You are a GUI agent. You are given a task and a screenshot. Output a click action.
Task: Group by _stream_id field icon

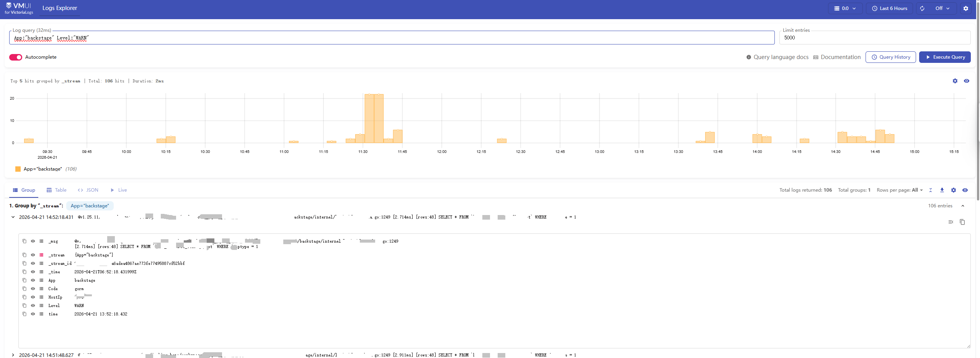41,263
